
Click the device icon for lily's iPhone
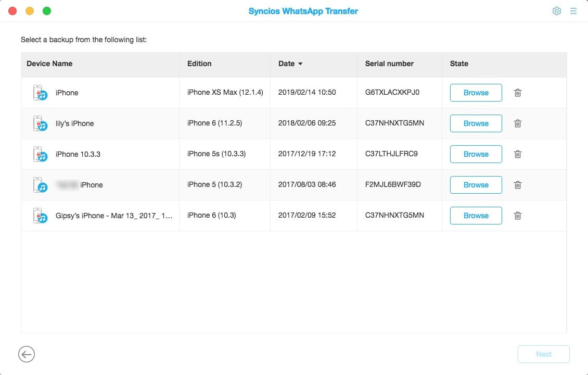[40, 123]
